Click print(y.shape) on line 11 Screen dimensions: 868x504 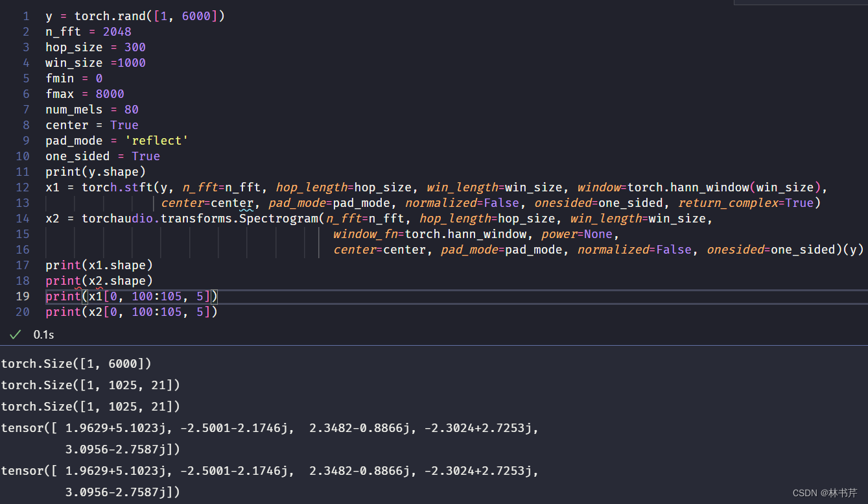coord(95,172)
